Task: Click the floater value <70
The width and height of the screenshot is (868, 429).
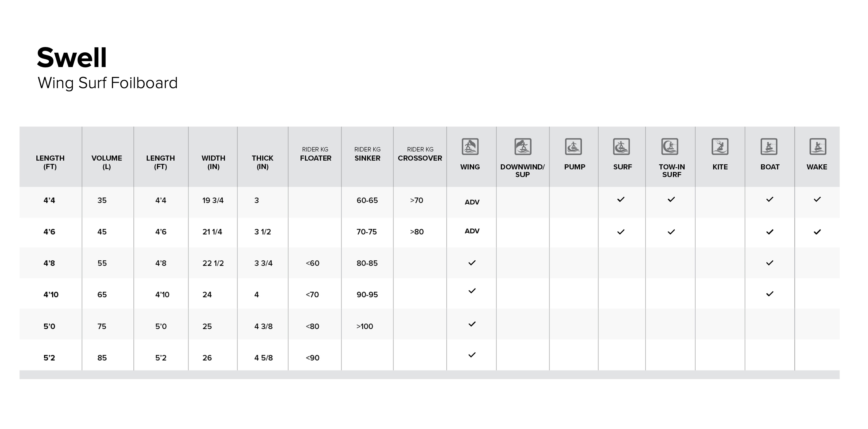Action: (312, 295)
